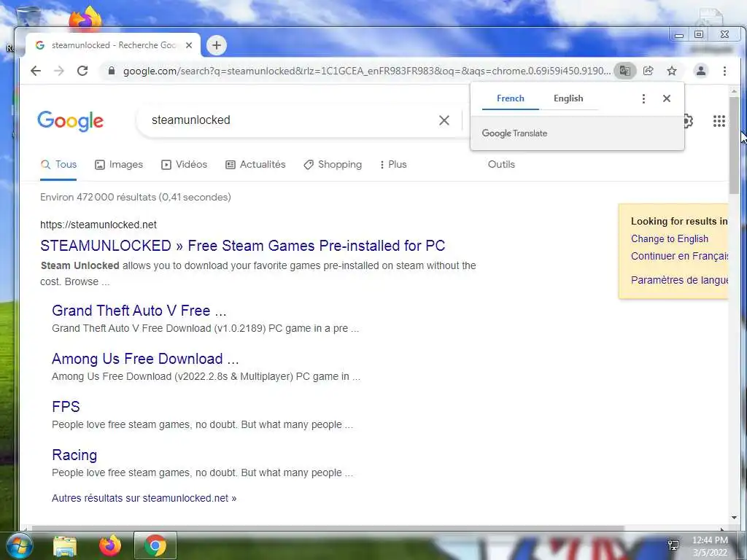Launch Firefox from the taskbar
This screenshot has width=747, height=560.
coord(110,545)
